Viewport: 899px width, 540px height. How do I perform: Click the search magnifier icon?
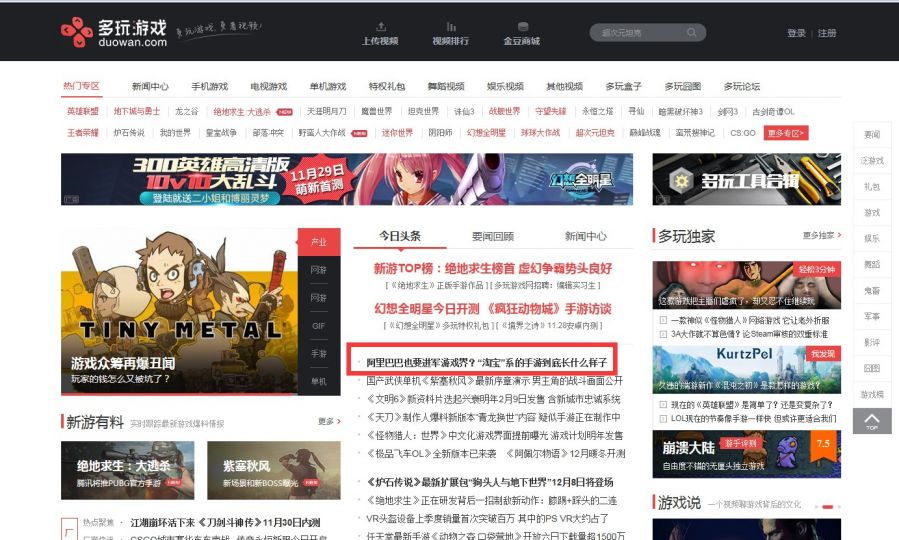click(691, 33)
